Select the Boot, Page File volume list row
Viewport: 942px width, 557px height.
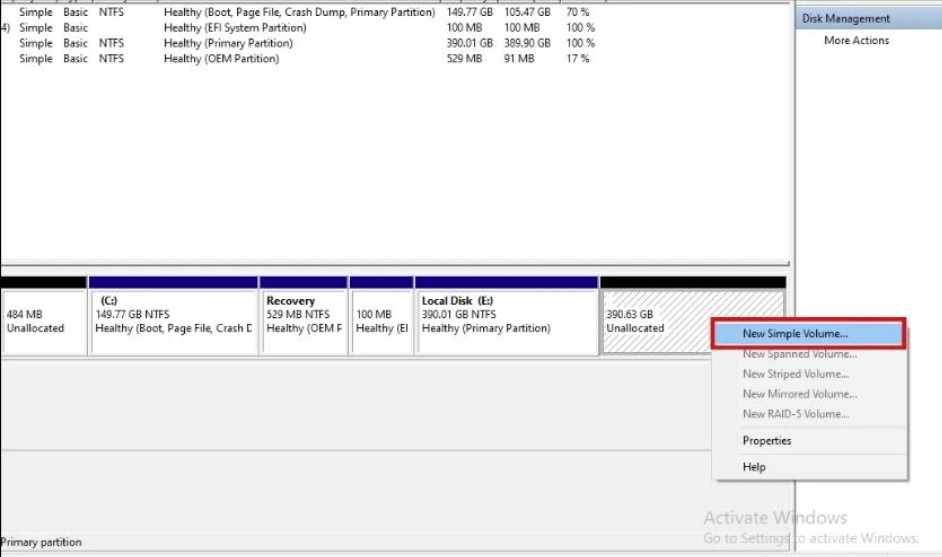[x=299, y=13]
